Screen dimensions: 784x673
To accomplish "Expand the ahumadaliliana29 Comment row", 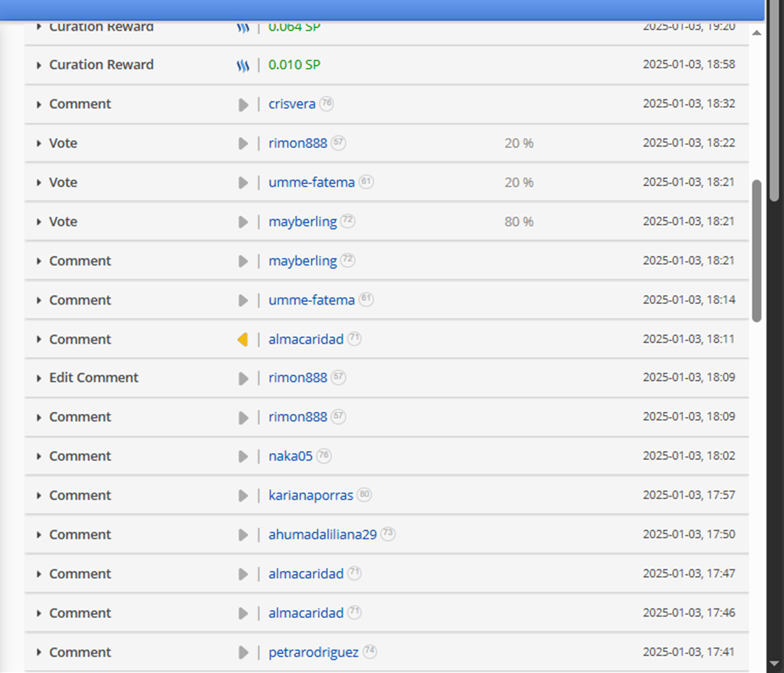I will coord(38,535).
